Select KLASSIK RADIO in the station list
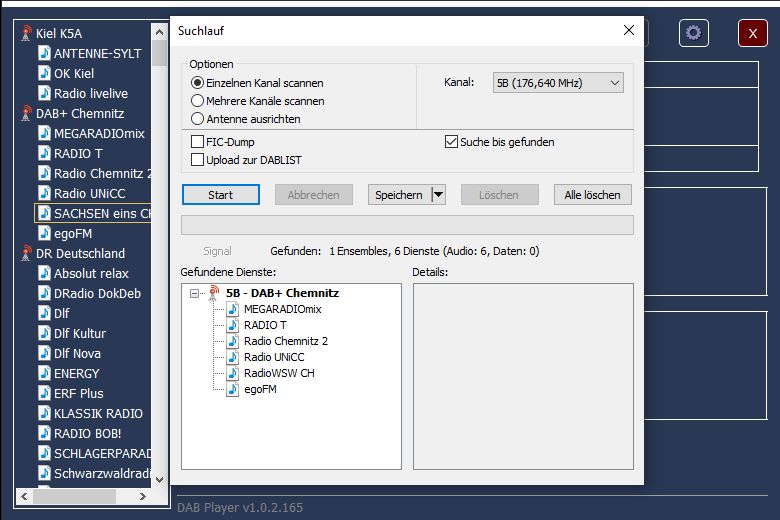780x520 pixels. [x=98, y=413]
